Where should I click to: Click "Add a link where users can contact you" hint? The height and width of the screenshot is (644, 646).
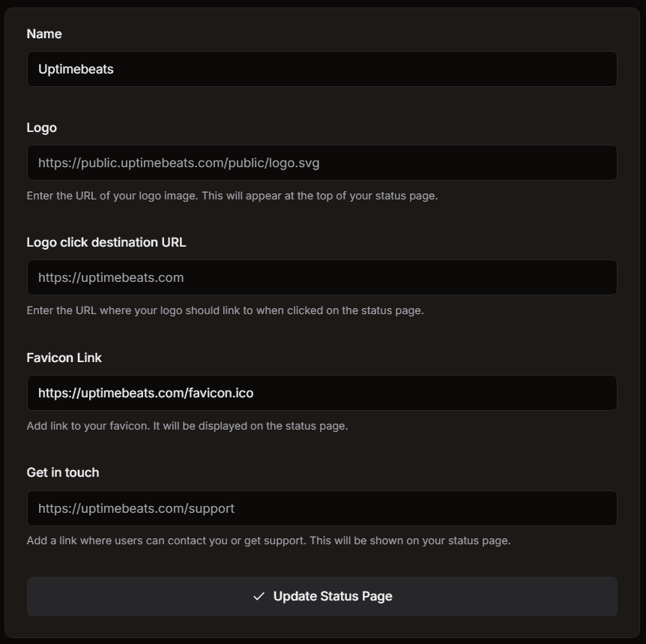[165, 541]
